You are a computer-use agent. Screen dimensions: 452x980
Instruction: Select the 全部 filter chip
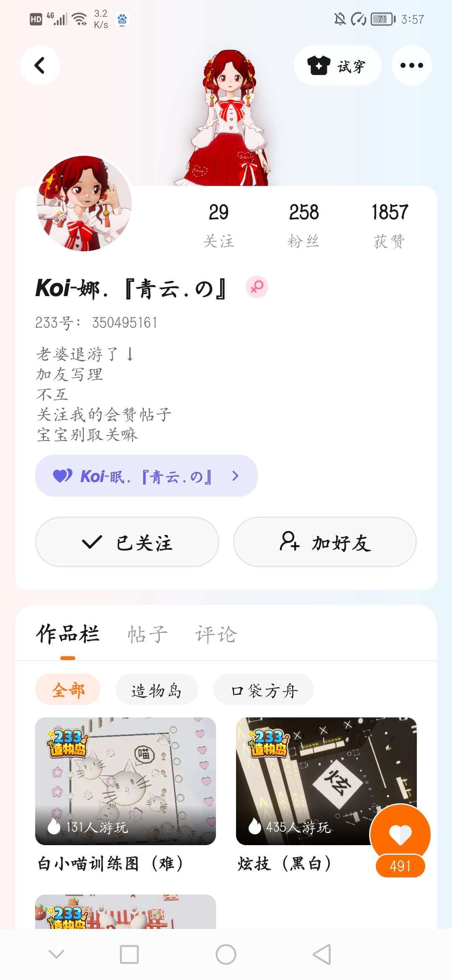68,690
